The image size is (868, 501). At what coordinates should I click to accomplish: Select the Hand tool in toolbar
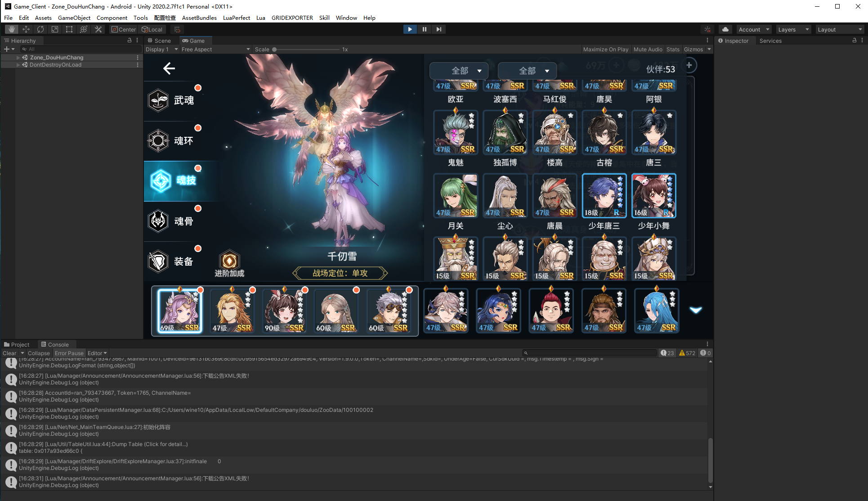(x=12, y=29)
